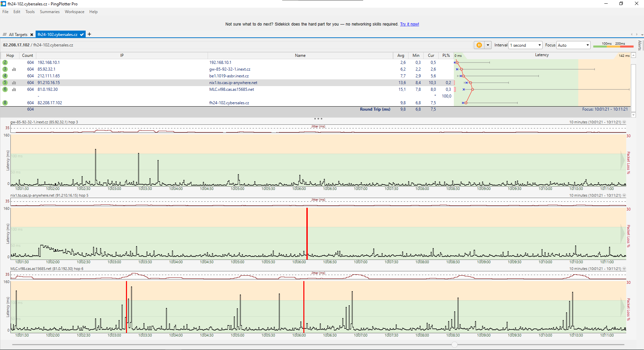The width and height of the screenshot is (644, 350).
Task: Open the Focus Auto dropdown
Action: tap(573, 45)
